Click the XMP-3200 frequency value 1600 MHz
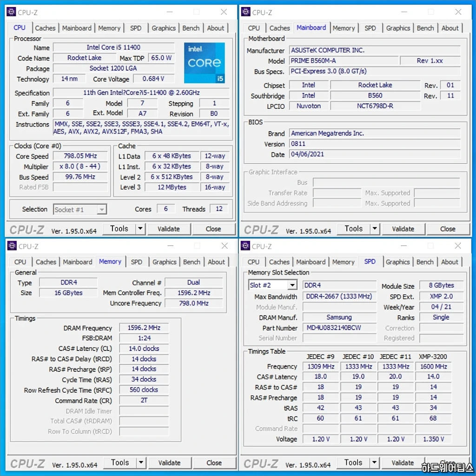This screenshot has width=476, height=476. click(434, 367)
